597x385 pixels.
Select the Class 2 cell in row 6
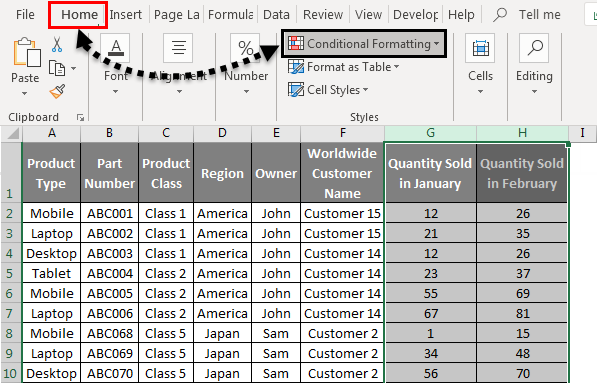[166, 294]
